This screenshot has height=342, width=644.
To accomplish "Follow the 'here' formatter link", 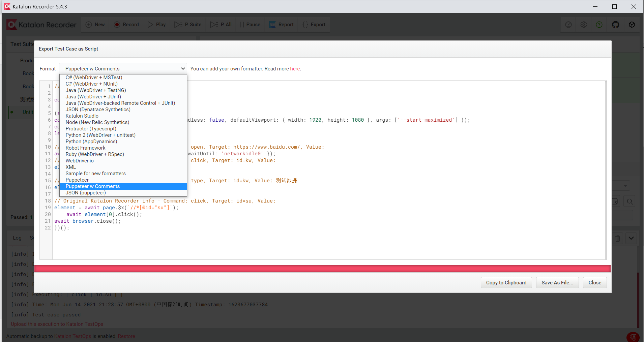I will coord(295,69).
